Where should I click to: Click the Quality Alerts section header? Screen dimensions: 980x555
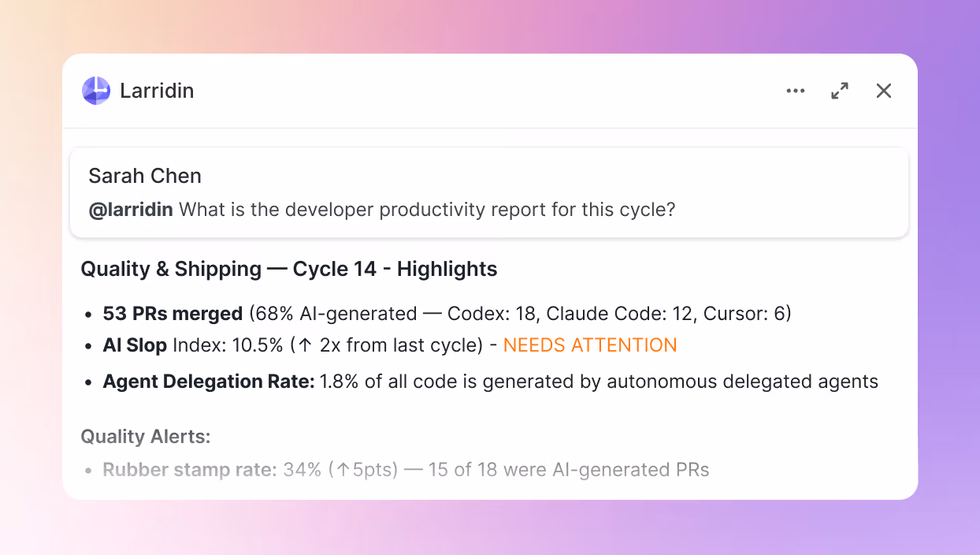click(x=145, y=436)
